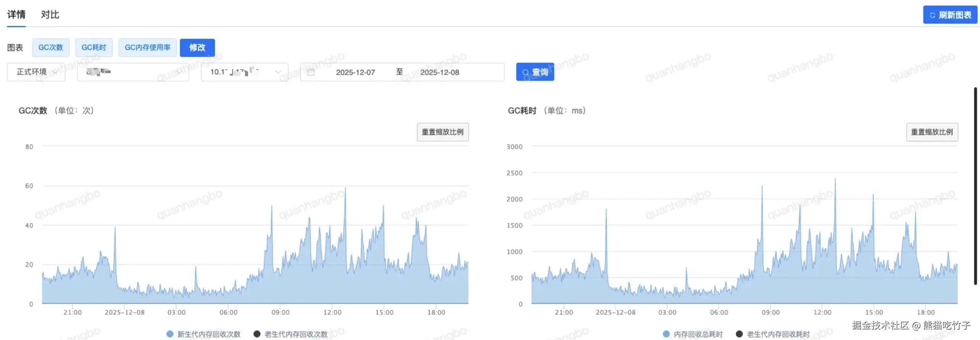Click the calendar icon in date range
Image resolution: width=980 pixels, height=340 pixels.
[311, 72]
